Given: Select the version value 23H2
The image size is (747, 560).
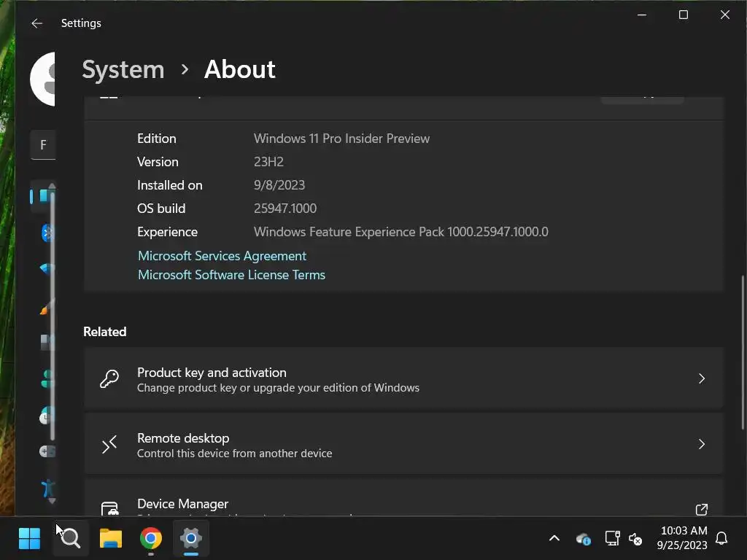Looking at the screenshot, I should pyautogui.click(x=268, y=162).
